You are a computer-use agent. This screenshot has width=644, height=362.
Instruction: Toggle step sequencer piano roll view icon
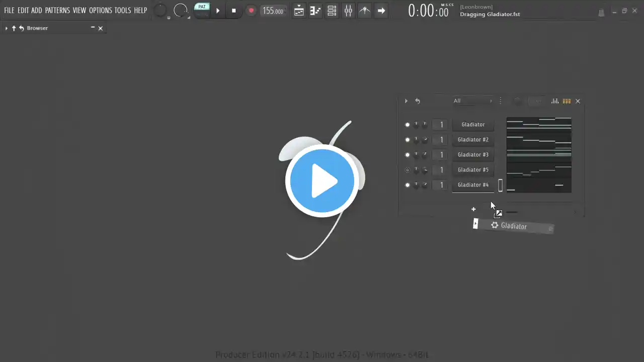point(567,101)
